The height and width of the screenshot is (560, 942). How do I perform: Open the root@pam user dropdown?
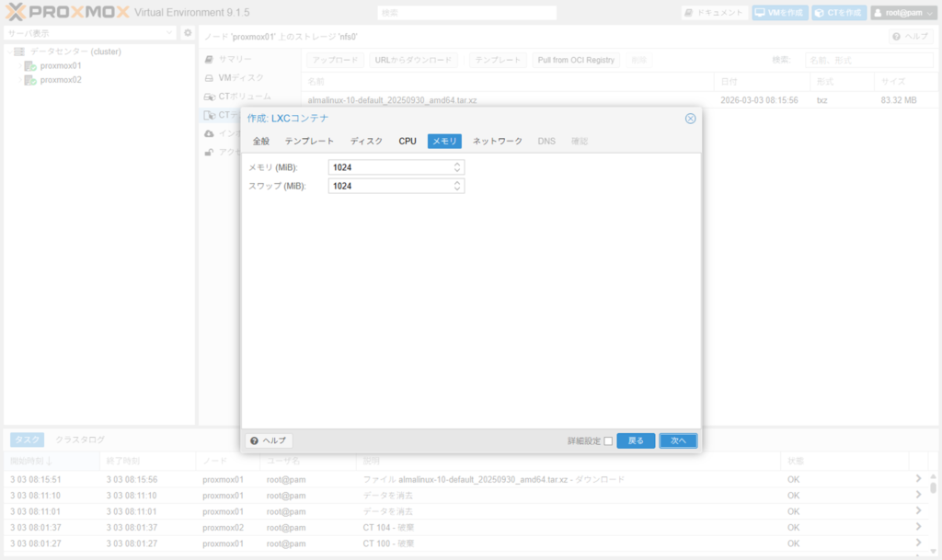click(902, 13)
